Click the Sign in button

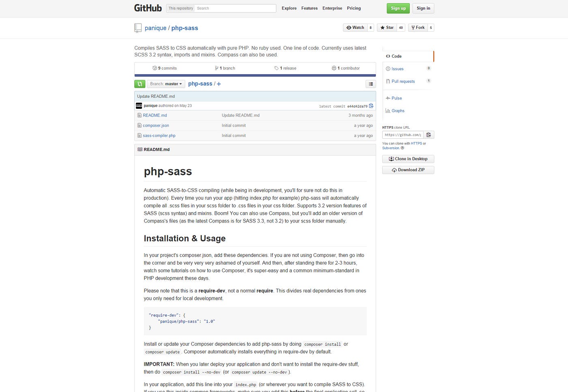click(x=424, y=8)
